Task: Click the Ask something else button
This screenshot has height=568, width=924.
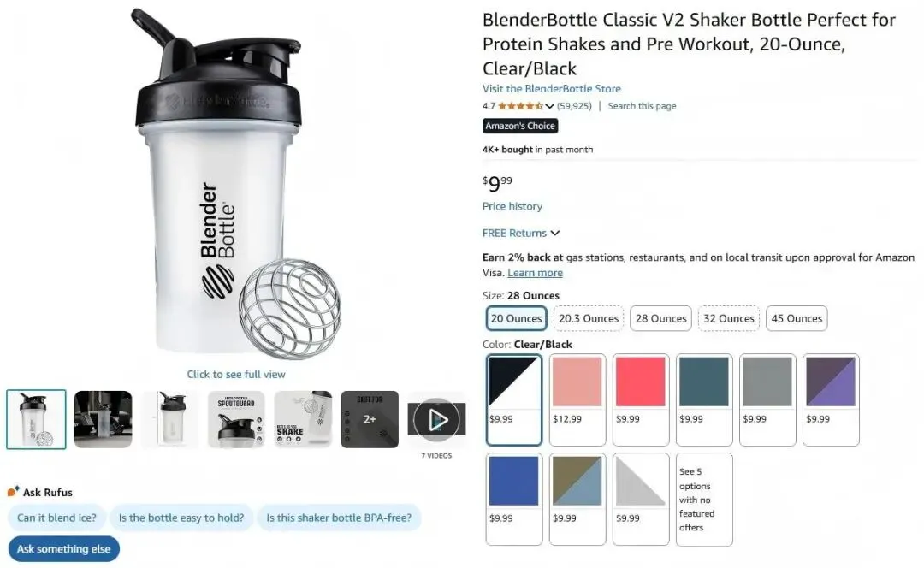Action: [x=63, y=548]
